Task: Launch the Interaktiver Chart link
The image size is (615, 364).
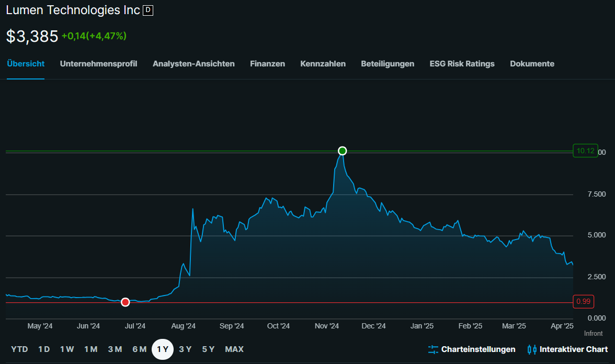Action: (x=573, y=349)
